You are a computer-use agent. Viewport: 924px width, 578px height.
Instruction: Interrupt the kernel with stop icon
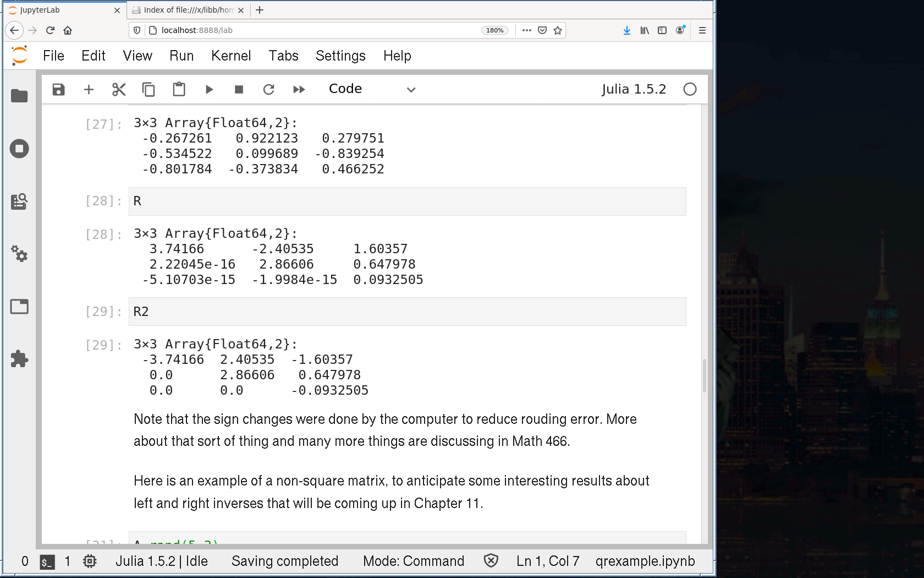239,89
